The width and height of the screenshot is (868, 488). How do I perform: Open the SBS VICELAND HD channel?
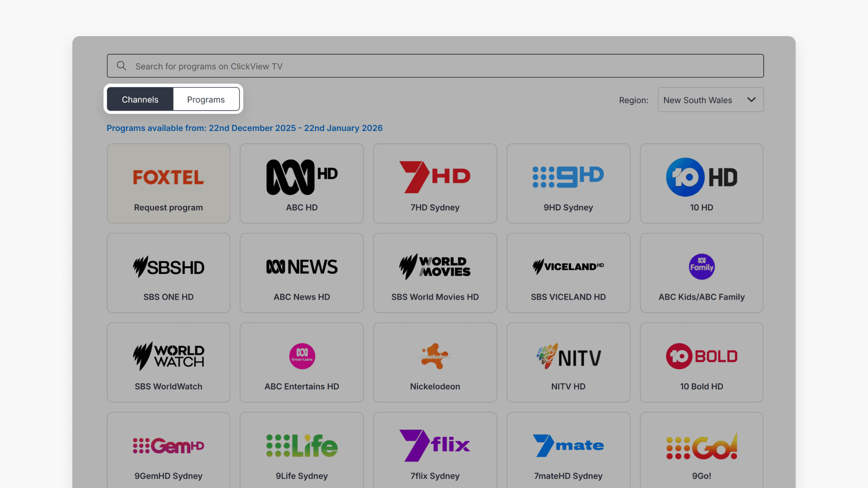pyautogui.click(x=568, y=272)
